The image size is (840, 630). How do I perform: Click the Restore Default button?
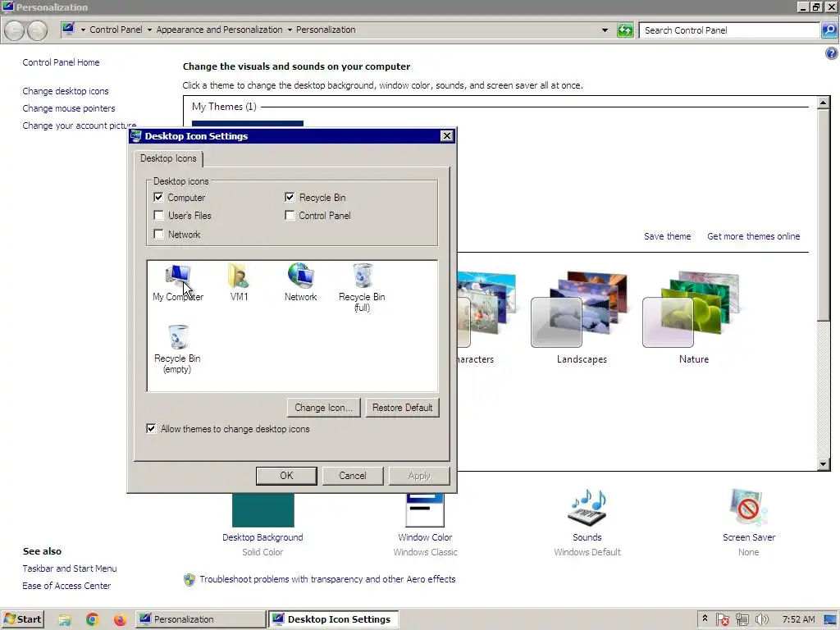[402, 408]
